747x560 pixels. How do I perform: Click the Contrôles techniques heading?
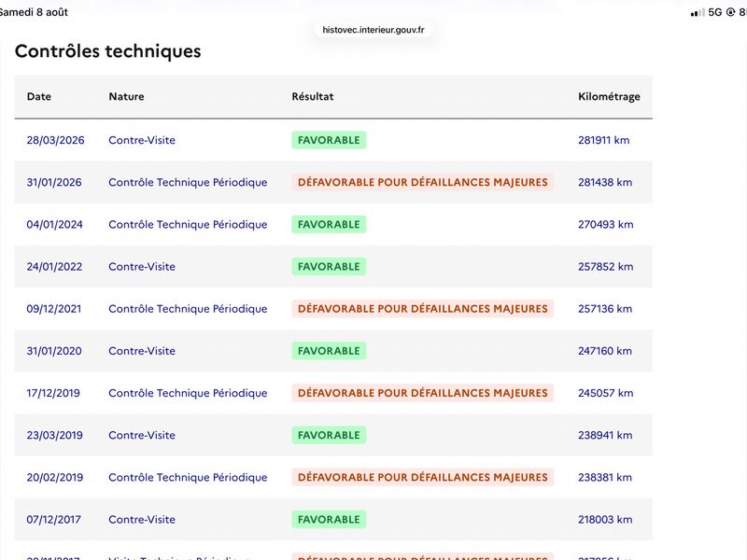108,51
